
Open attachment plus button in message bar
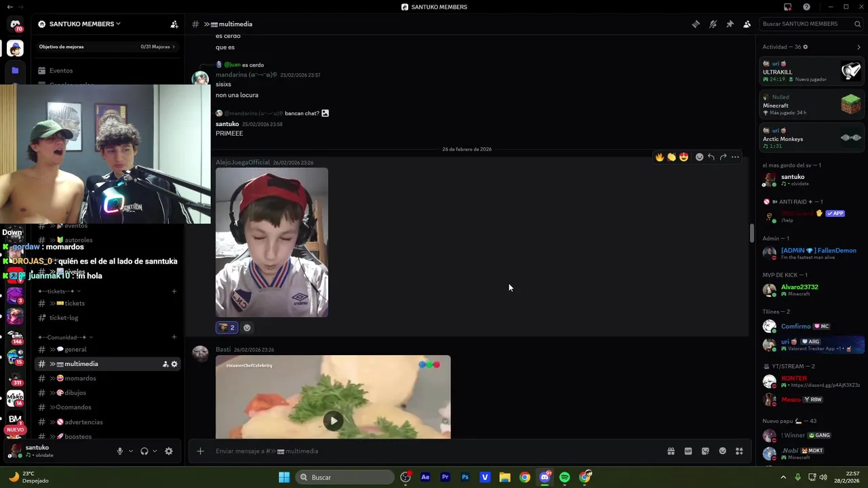200,451
